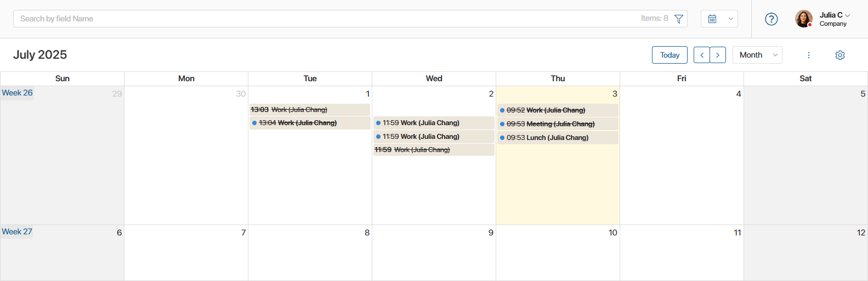The height and width of the screenshot is (281, 868).
Task: Select the July 10 day cell
Action: [558, 253]
